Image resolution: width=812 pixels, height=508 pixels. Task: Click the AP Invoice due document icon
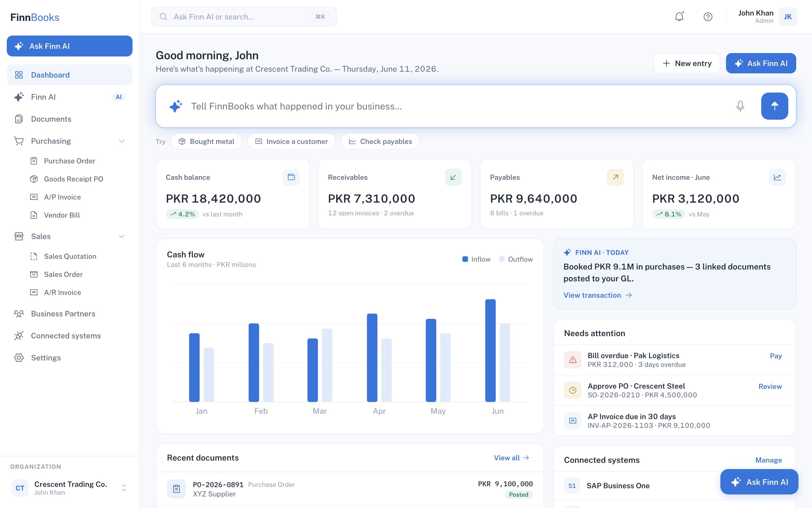coord(572,421)
